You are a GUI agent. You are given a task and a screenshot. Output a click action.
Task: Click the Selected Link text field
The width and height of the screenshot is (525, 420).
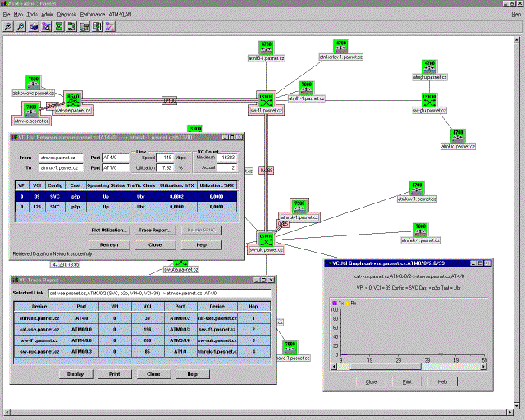point(159,293)
